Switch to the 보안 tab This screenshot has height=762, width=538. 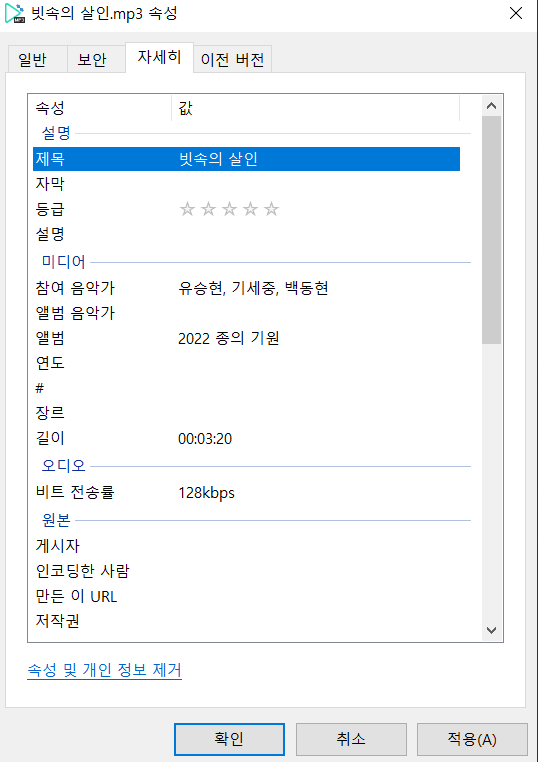[92, 60]
